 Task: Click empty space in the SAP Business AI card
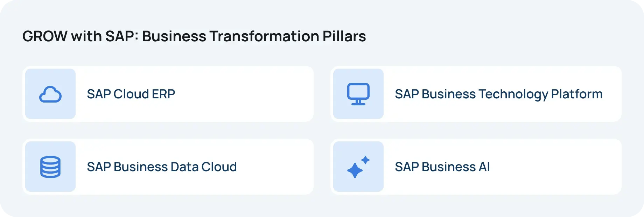556,167
